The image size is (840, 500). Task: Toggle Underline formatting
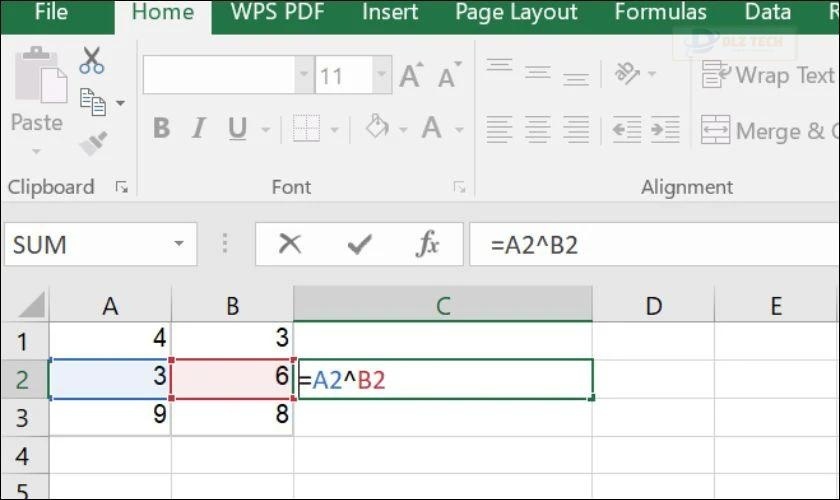(237, 129)
